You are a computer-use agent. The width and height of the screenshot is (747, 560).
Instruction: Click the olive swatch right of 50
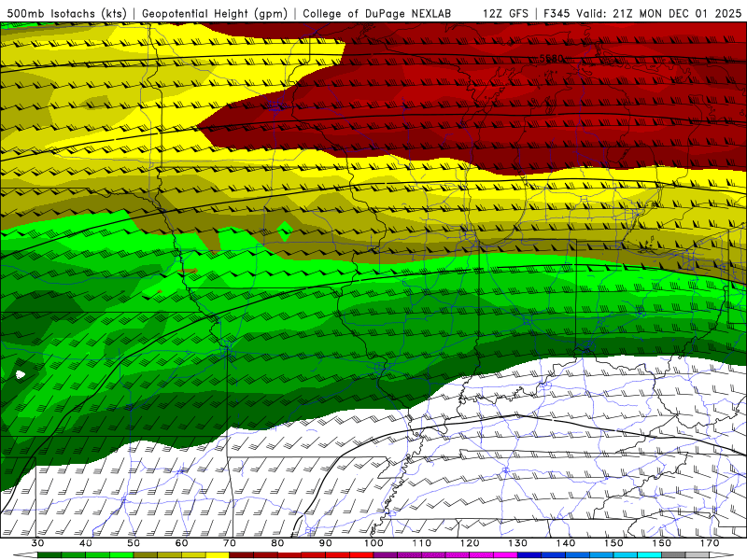(146, 555)
